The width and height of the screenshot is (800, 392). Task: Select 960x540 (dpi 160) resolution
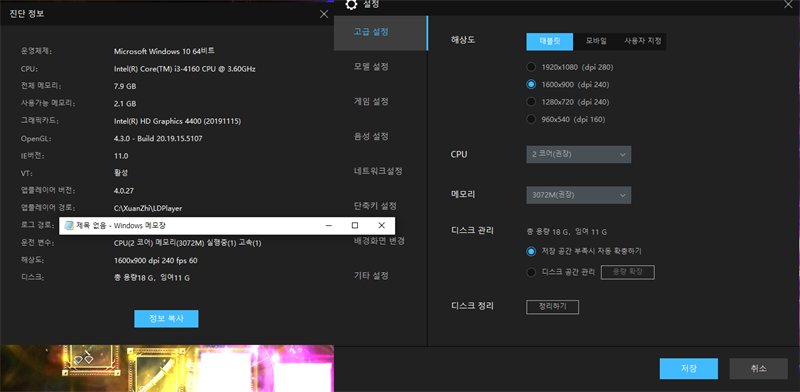click(531, 119)
